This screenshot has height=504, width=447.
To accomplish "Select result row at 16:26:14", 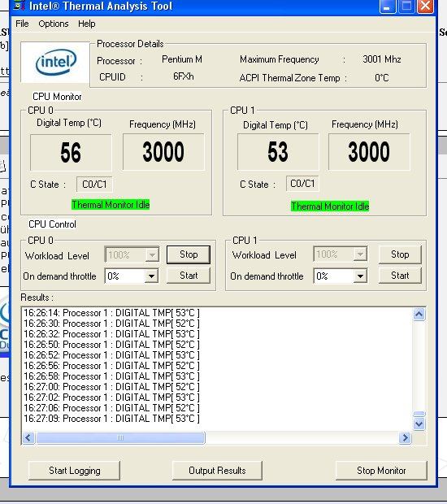I will pyautogui.click(x=111, y=313).
